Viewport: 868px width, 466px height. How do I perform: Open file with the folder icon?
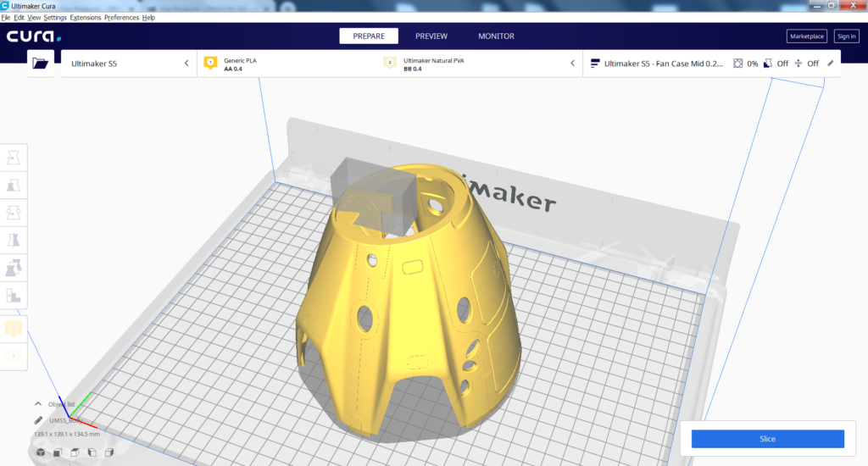tap(39, 64)
